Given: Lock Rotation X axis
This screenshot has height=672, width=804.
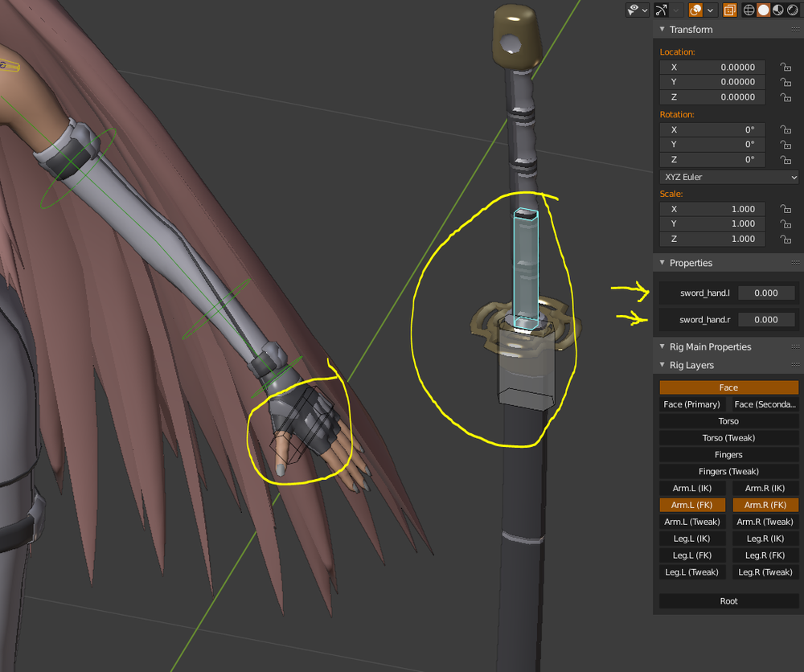Looking at the screenshot, I should [x=786, y=129].
